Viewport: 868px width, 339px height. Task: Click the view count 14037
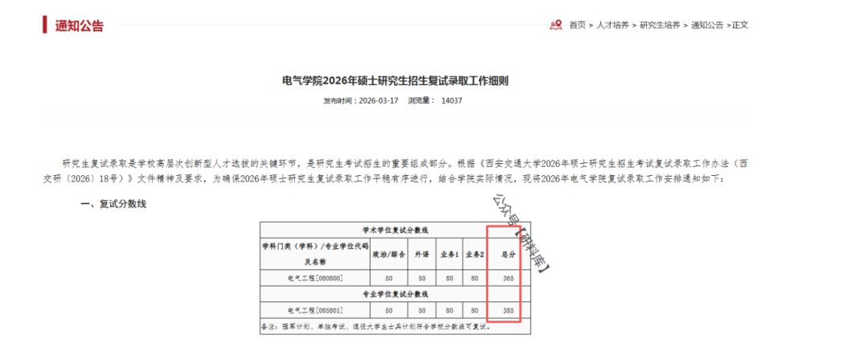click(x=452, y=101)
